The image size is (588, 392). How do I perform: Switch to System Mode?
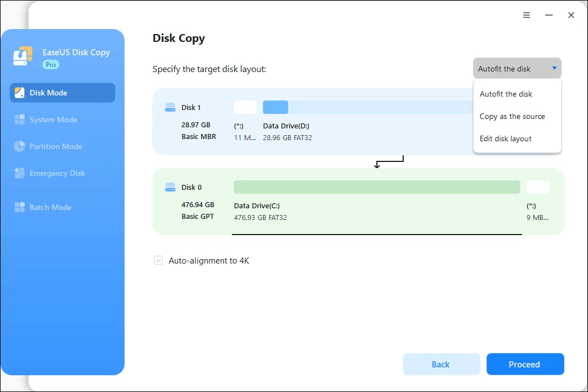point(63,119)
